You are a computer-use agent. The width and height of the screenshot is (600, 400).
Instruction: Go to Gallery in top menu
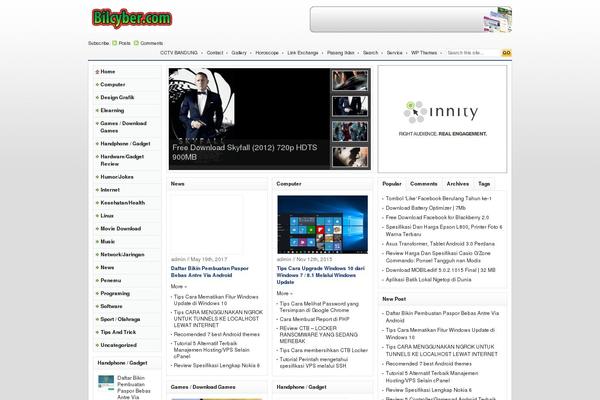tap(239, 53)
